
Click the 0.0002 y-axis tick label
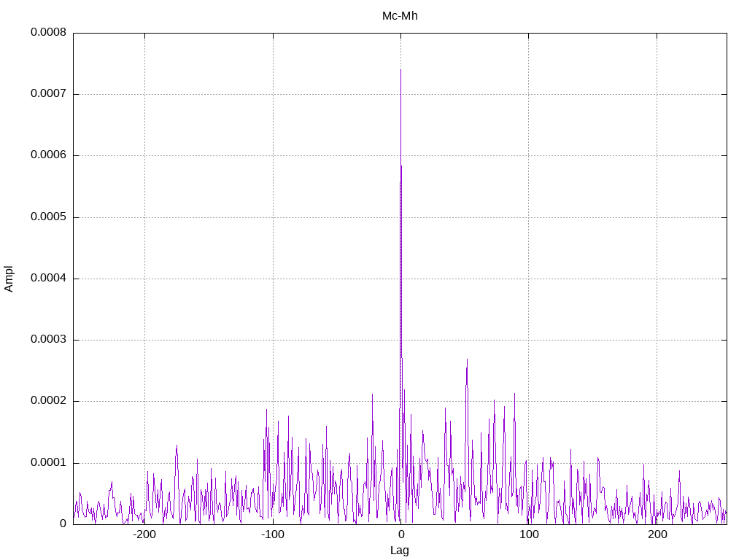(48, 401)
